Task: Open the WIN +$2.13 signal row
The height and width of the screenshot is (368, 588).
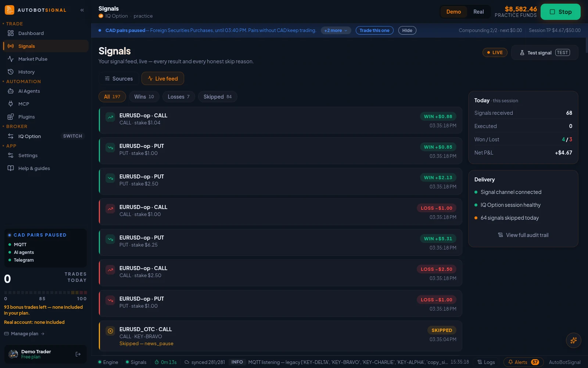Action: point(280,181)
